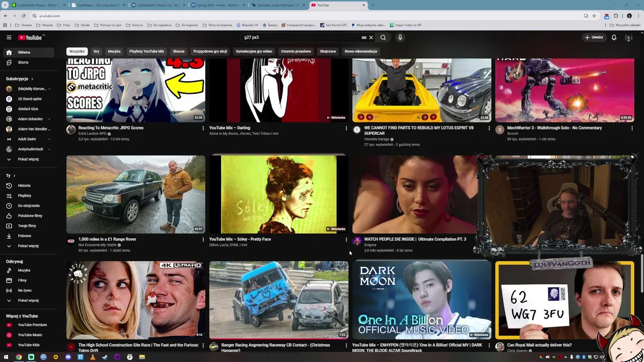Click the youtube.com address bar

tap(302, 16)
